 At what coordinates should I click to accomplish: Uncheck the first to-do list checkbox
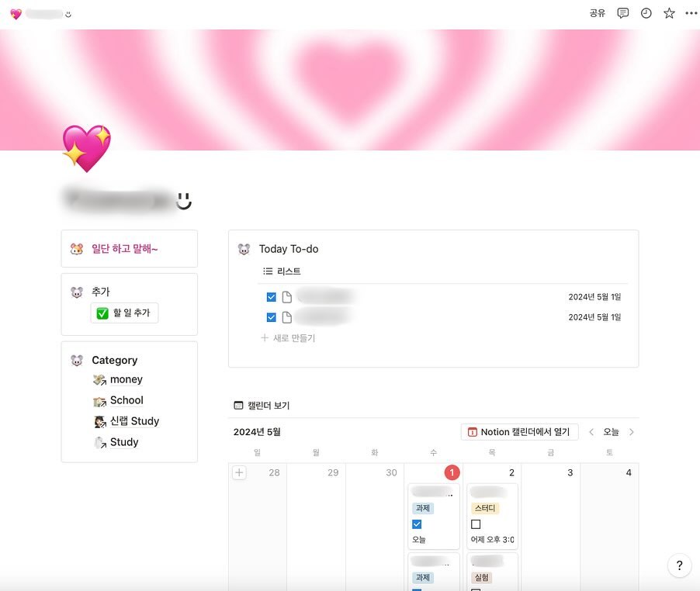point(271,297)
